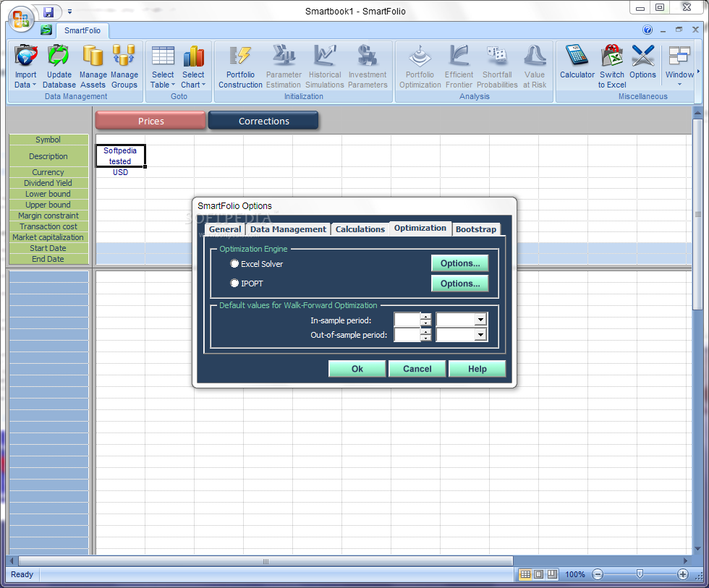The image size is (709, 588).
Task: Click the Start Date row header
Action: [x=48, y=248]
